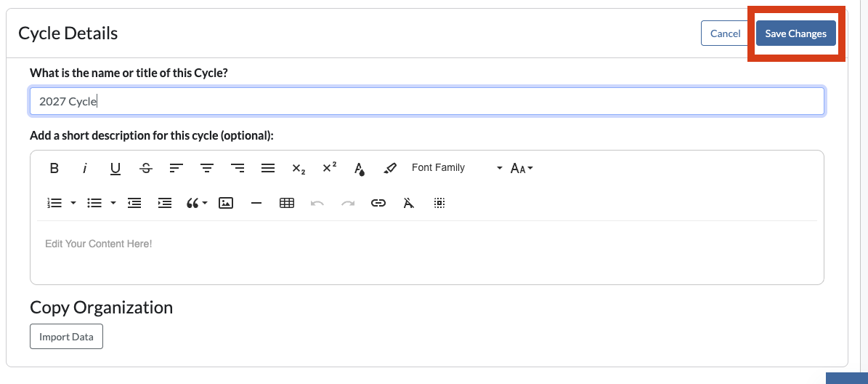Open the font size dropdown
This screenshot has width=868, height=384.
[x=522, y=168]
